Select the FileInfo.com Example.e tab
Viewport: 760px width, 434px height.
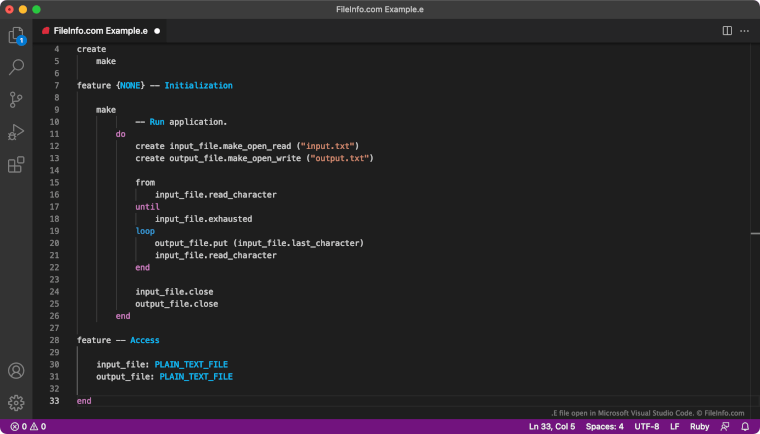point(100,31)
